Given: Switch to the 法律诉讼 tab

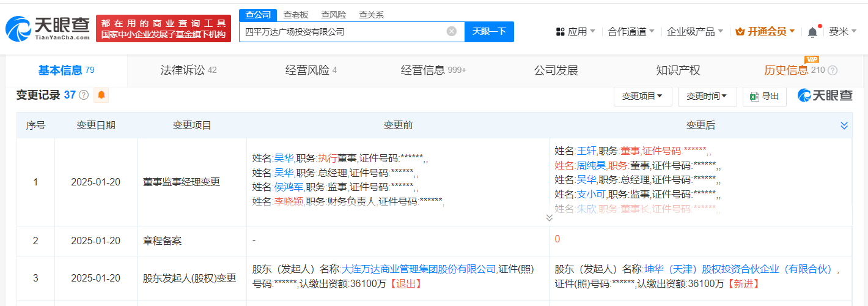Looking at the screenshot, I should click(x=188, y=70).
